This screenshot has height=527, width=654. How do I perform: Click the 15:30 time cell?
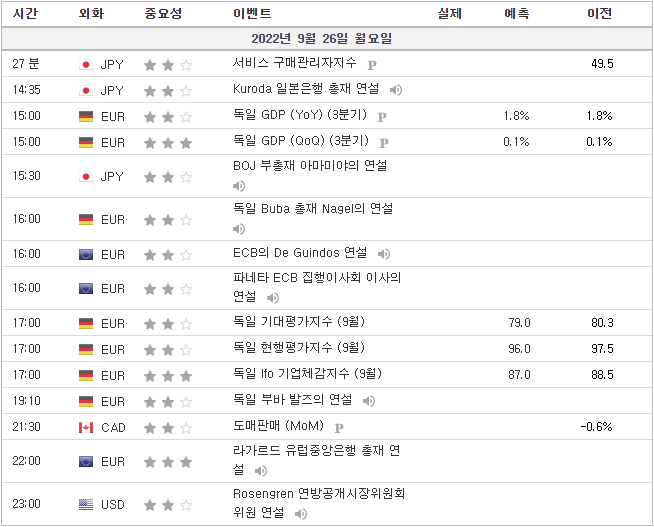26,176
